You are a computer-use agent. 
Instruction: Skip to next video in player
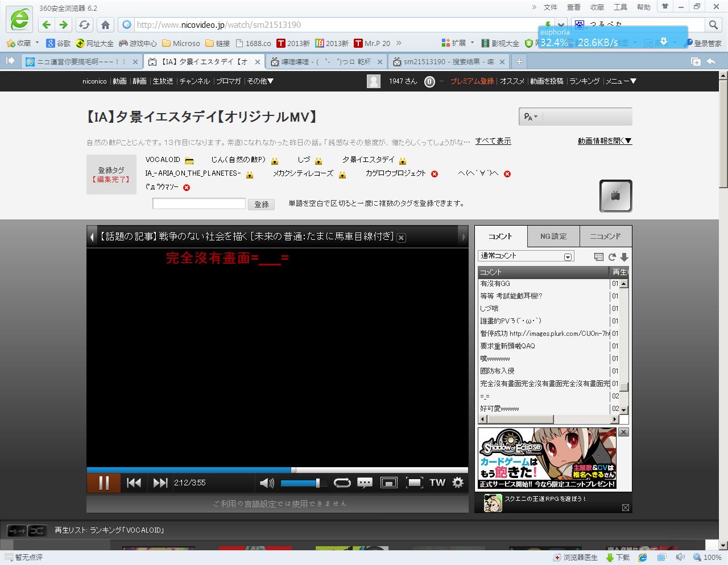coord(160,483)
